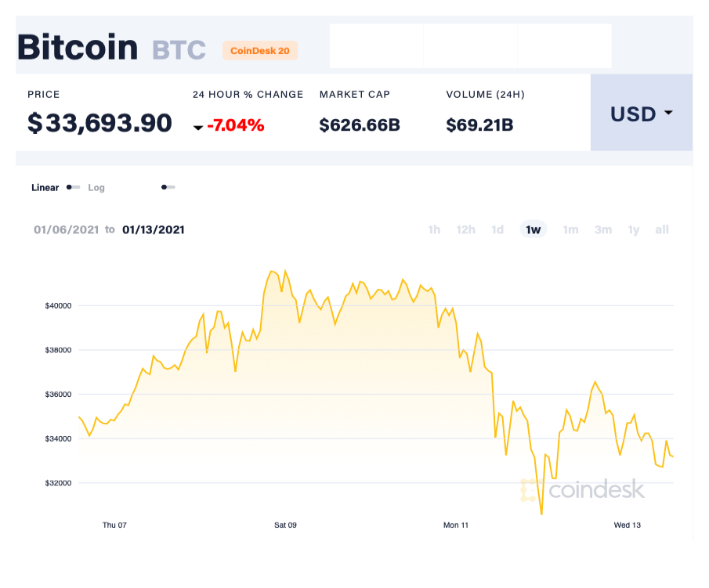Click the CoinDesk 20 badge
Image resolution: width=709 pixels, height=588 pixels.
[x=260, y=50]
